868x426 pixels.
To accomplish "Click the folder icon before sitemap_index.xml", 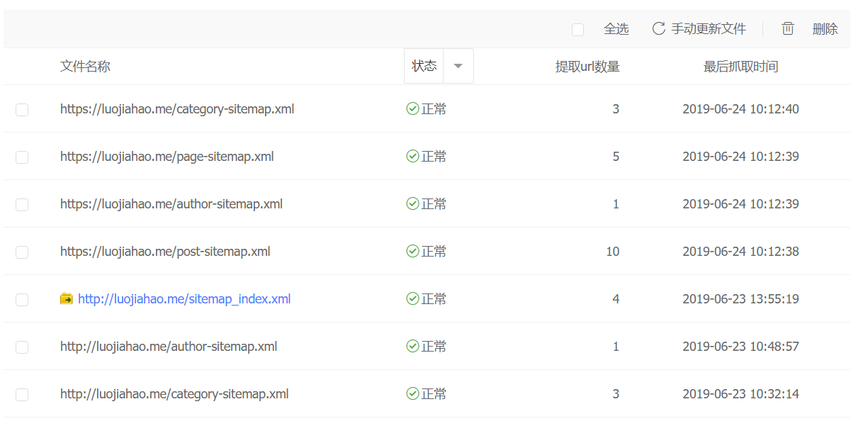I will pyautogui.click(x=67, y=299).
